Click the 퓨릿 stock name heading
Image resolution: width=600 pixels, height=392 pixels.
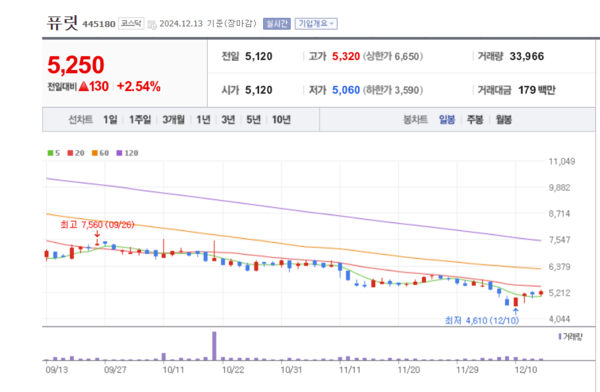pyautogui.click(x=62, y=23)
